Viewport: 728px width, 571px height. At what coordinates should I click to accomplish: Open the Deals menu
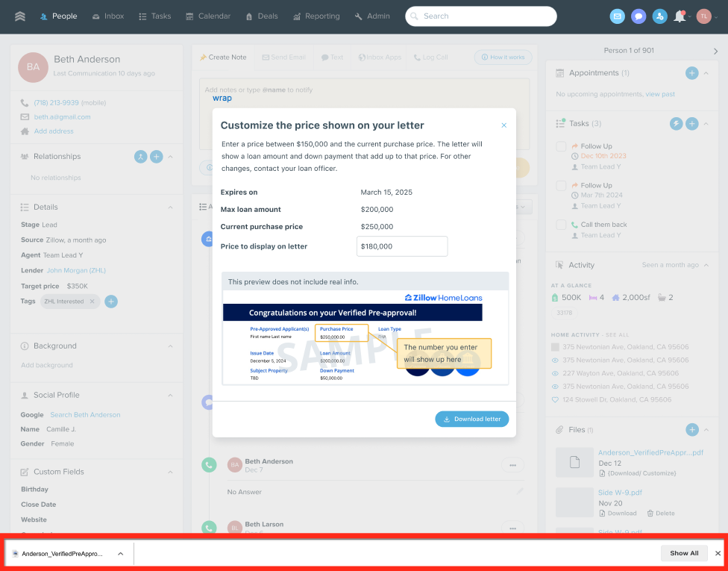point(261,16)
